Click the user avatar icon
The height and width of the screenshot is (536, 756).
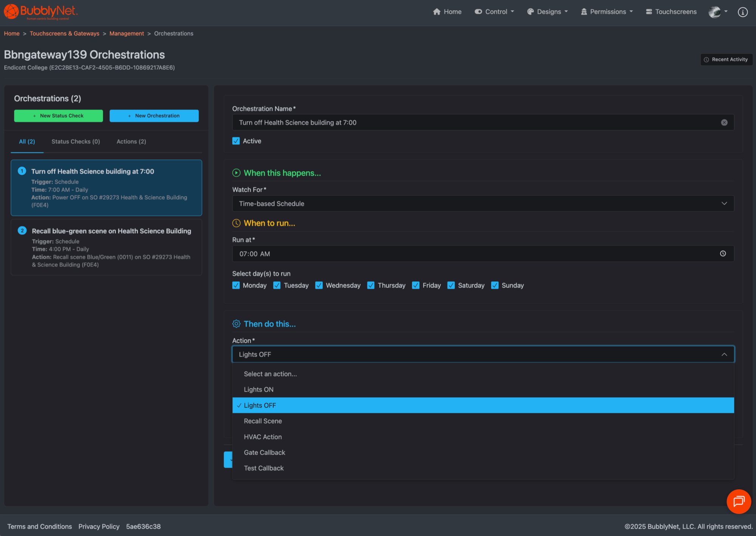tap(714, 12)
